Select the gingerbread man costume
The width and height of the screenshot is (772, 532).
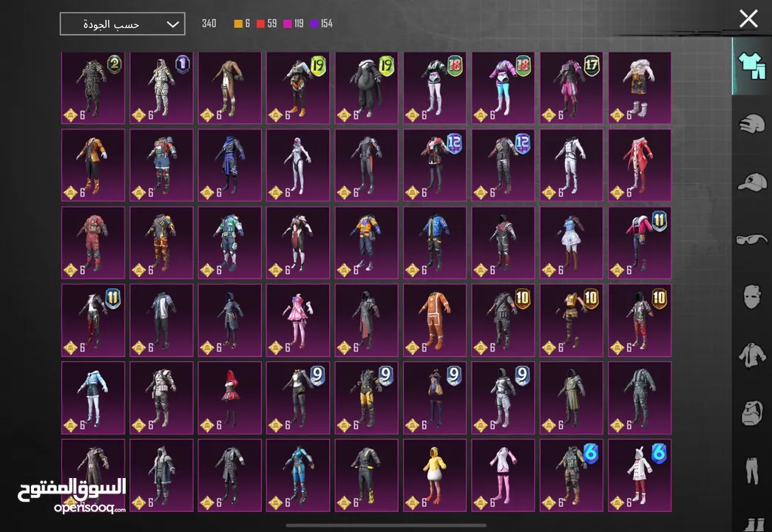point(435,320)
